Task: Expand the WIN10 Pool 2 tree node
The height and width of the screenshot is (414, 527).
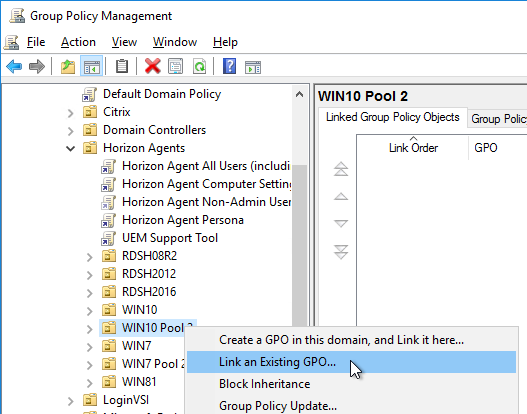Action: pos(89,329)
